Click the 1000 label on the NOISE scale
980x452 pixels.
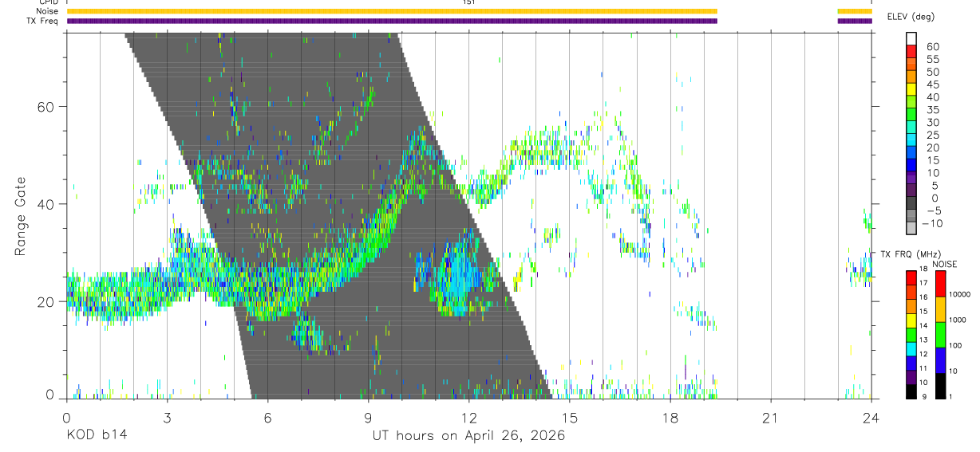coord(956,320)
